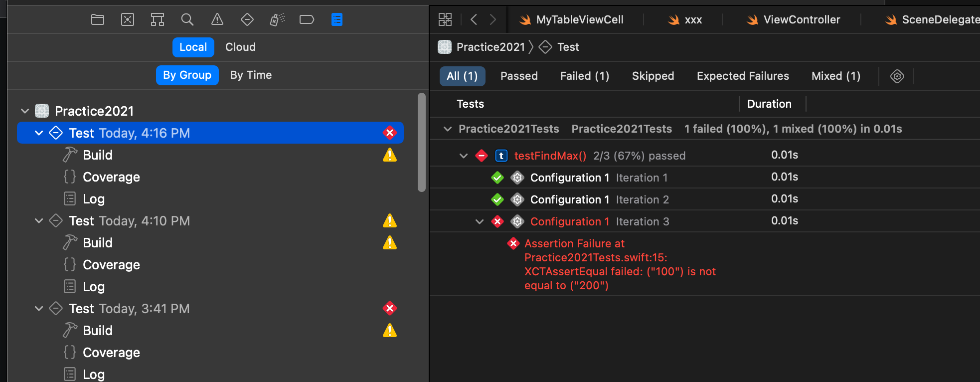980x382 pixels.
Task: Show only Failed (1) tests
Action: point(584,76)
